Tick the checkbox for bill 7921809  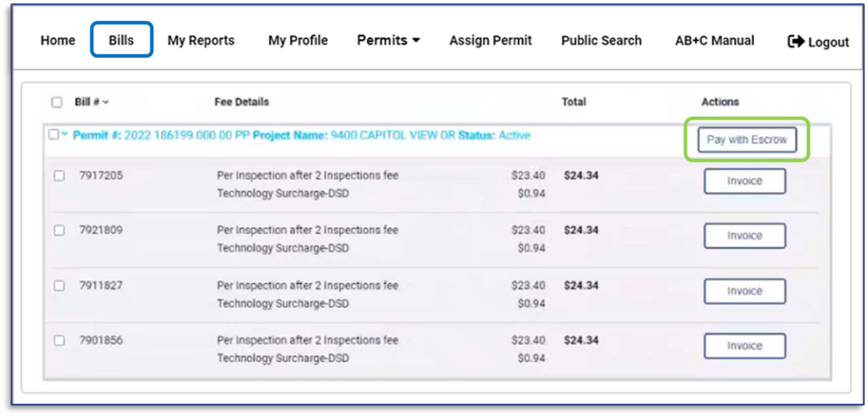pos(59,230)
